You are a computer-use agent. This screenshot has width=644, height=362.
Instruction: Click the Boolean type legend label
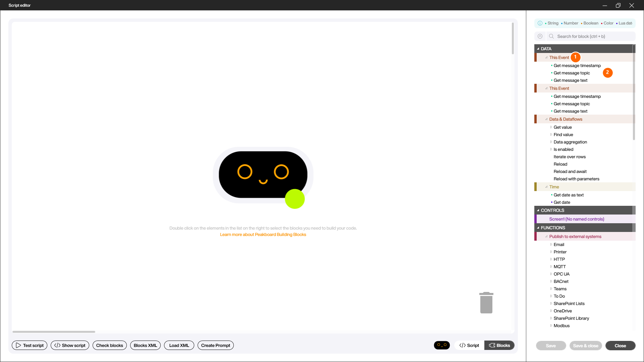coord(591,23)
